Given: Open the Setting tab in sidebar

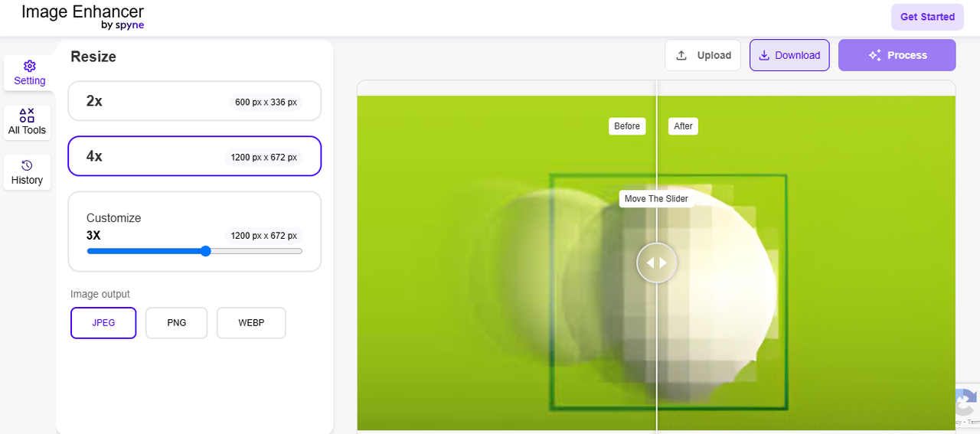Looking at the screenshot, I should tap(29, 73).
